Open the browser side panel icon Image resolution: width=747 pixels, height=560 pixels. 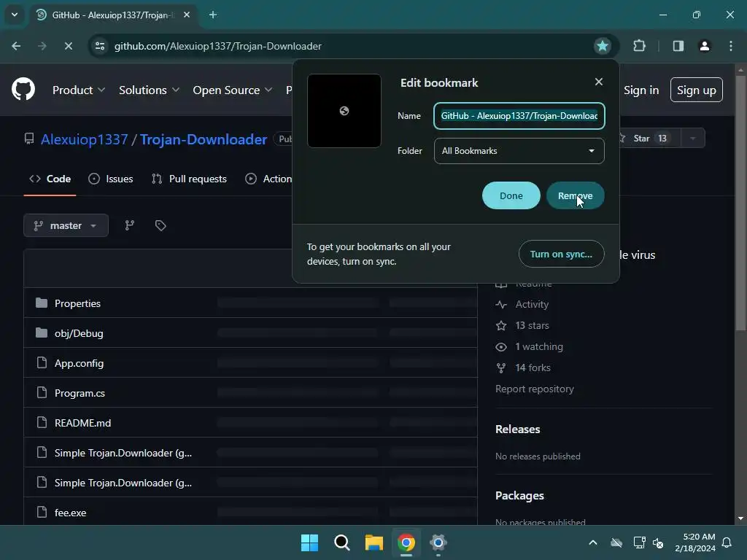pos(678,46)
